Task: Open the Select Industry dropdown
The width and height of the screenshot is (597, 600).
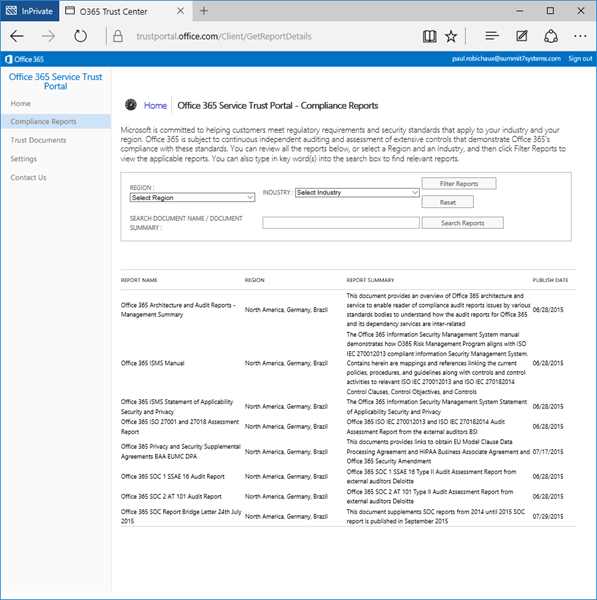Action: (x=357, y=192)
